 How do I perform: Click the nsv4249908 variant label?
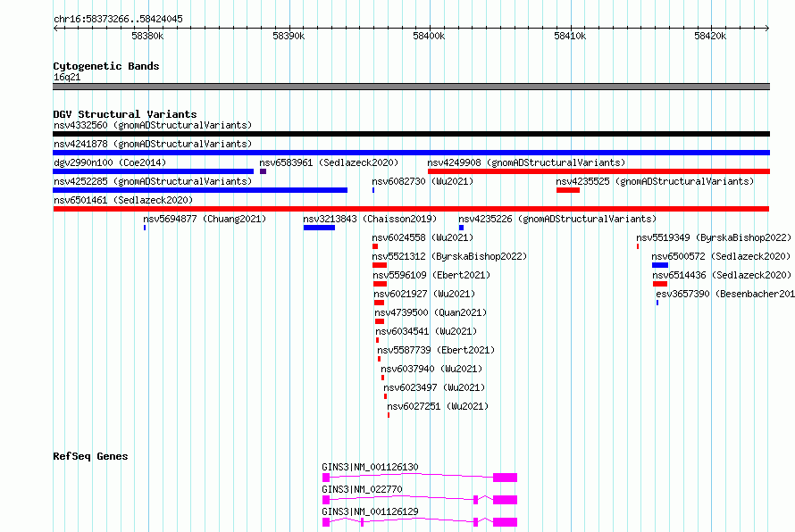pos(526,162)
